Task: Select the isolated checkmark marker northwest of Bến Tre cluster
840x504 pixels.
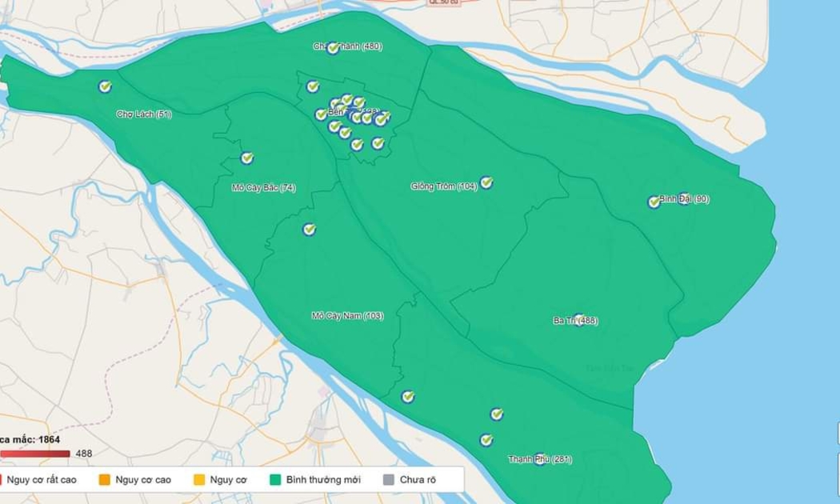Action: point(313,86)
